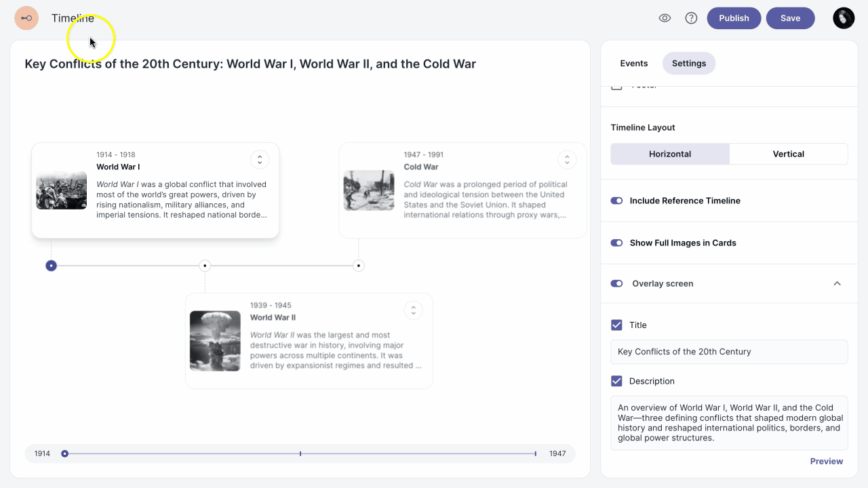Click the eye preview icon
Viewport: 868px width, 488px height.
coord(665,18)
